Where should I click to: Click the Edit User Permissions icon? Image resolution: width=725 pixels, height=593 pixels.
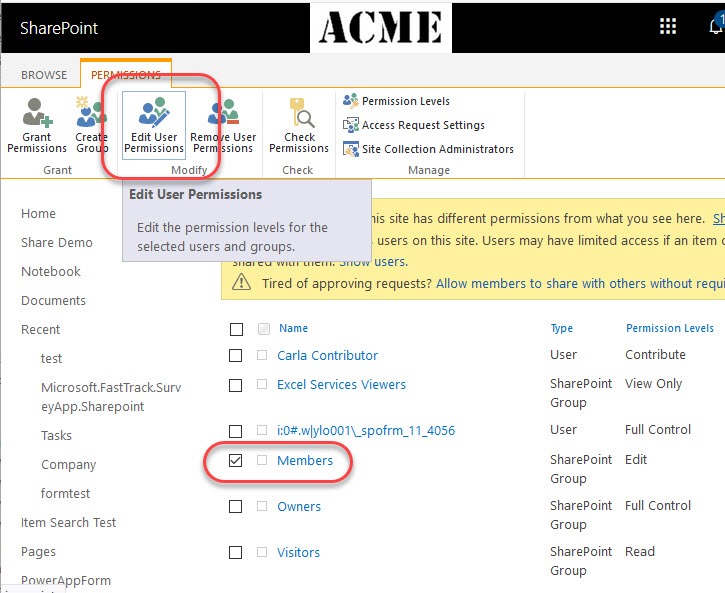(154, 112)
